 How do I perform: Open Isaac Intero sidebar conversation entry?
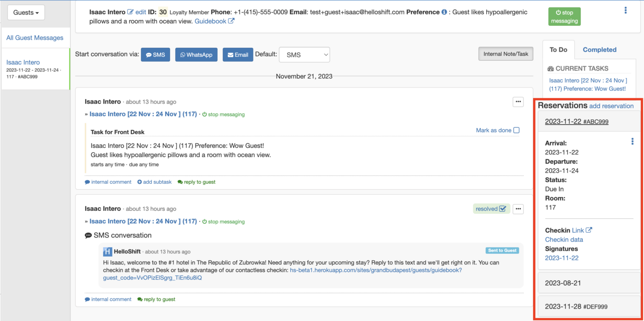coord(35,69)
